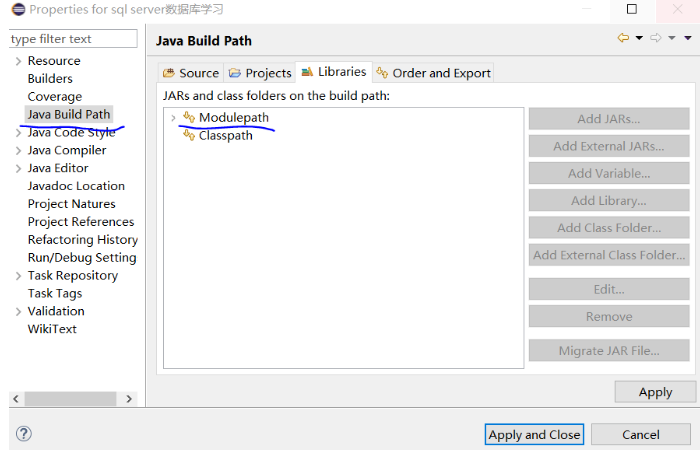Image resolution: width=700 pixels, height=450 pixels.
Task: Click the Source tab folder icon
Action: click(x=168, y=73)
